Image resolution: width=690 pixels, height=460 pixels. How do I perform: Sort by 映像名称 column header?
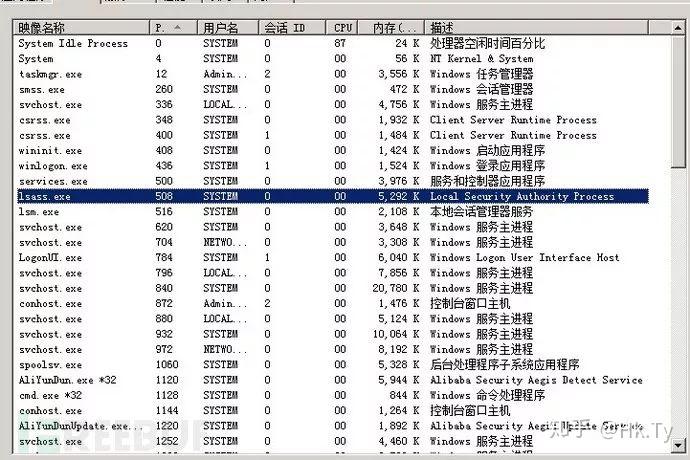pyautogui.click(x=81, y=28)
